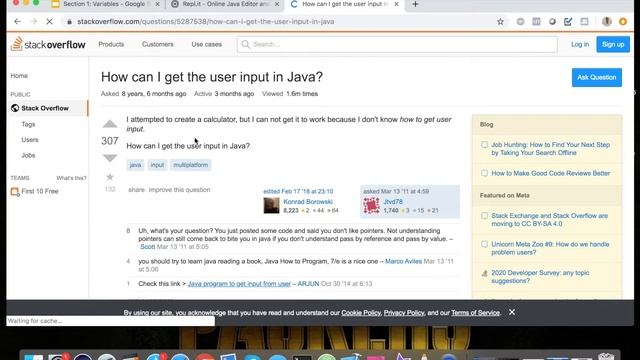Click the multiplatform tag
The width and height of the screenshot is (640, 360).
click(191, 165)
